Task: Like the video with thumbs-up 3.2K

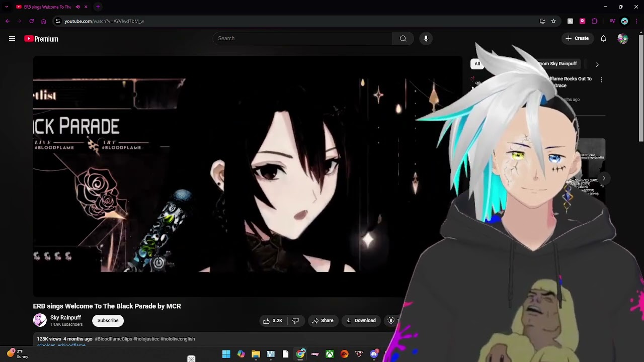Action: 273,321
